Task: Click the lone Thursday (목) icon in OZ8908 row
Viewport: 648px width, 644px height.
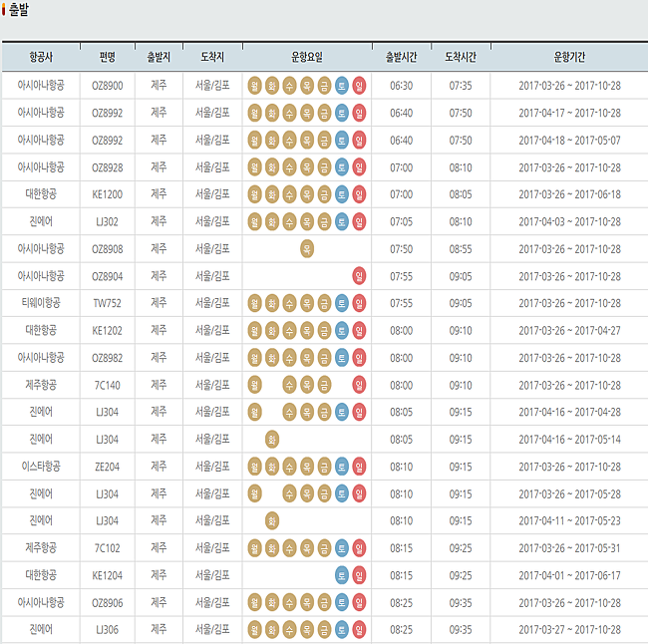Action: click(x=307, y=249)
